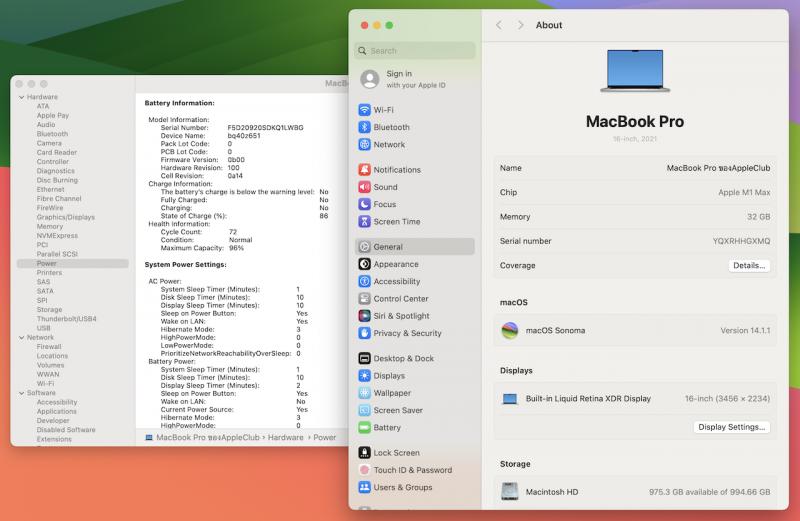Viewport: 800px width, 521px height.
Task: Collapse the Network tree in System Information
Action: (x=21, y=337)
